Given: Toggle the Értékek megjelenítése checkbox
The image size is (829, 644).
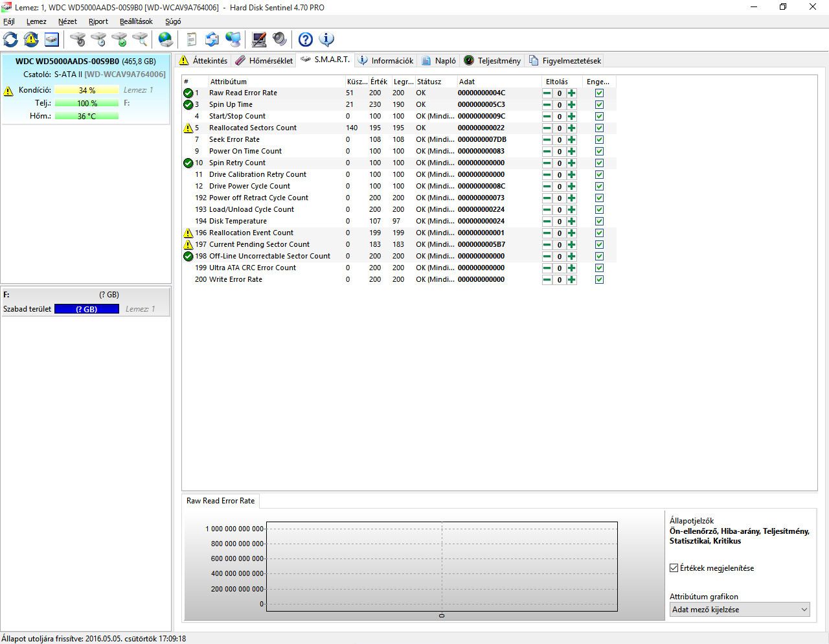Looking at the screenshot, I should click(674, 568).
